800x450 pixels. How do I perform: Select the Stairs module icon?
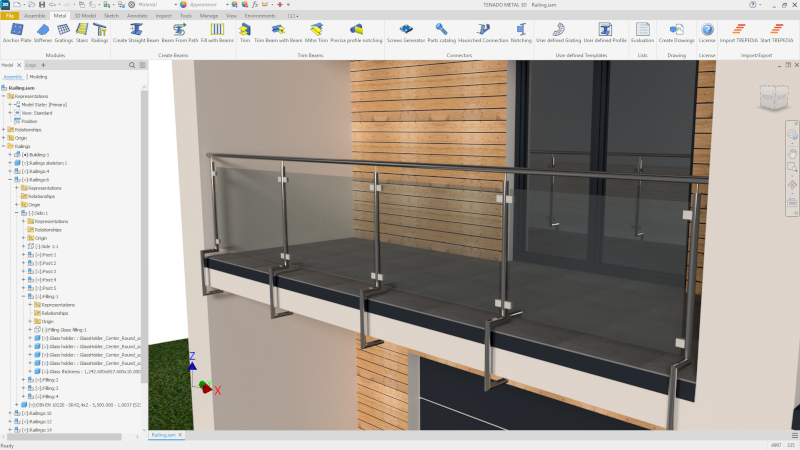(x=81, y=32)
